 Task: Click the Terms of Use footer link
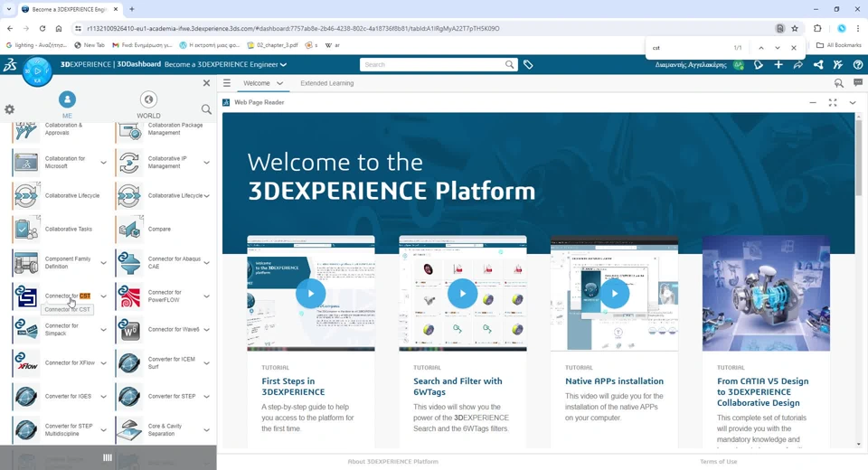pyautogui.click(x=718, y=461)
